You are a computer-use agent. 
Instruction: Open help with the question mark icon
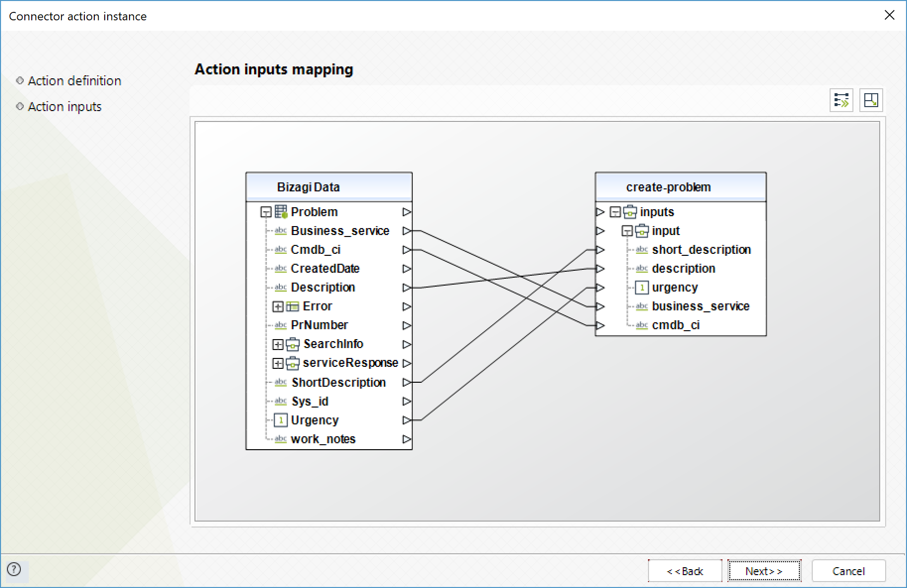14,569
